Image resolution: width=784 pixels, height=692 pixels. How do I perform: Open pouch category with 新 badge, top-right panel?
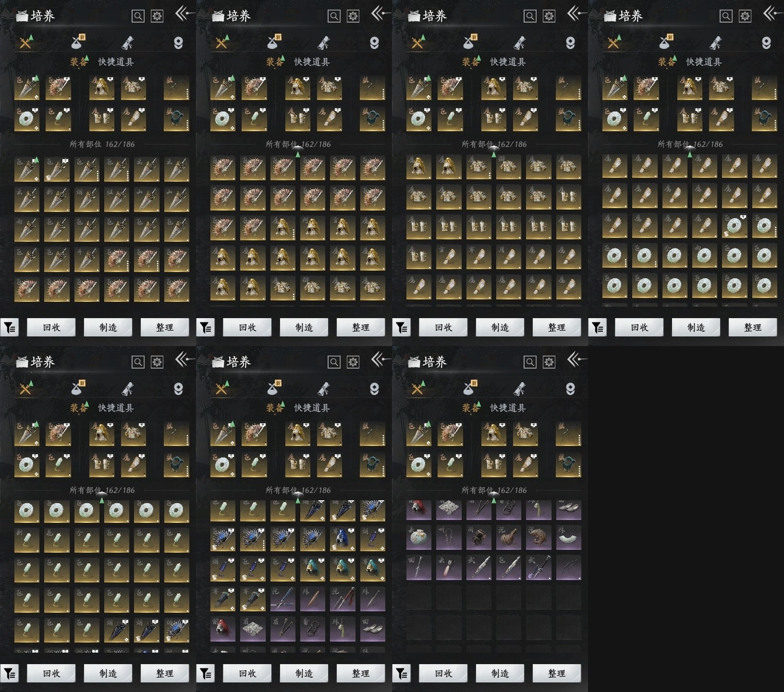coord(665,42)
